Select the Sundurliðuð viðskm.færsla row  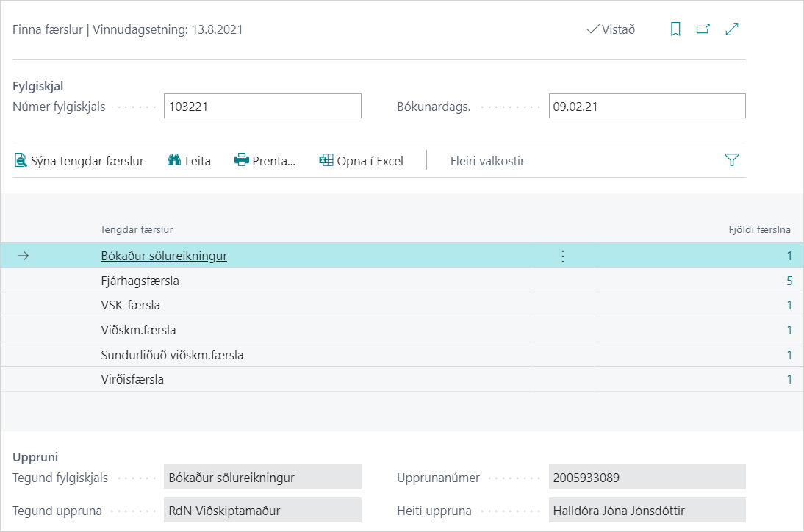click(x=172, y=355)
